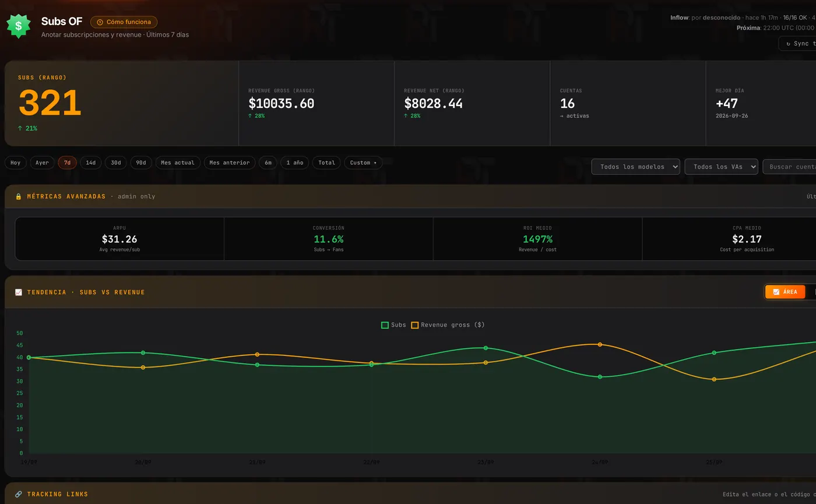Toggle the Subs legend series

(393, 325)
